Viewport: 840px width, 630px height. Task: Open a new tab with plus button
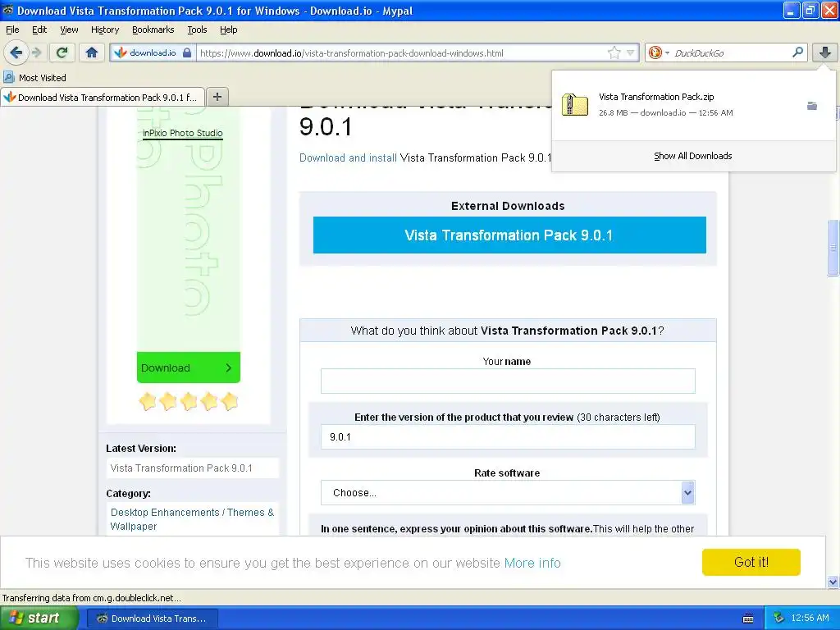pyautogui.click(x=217, y=97)
